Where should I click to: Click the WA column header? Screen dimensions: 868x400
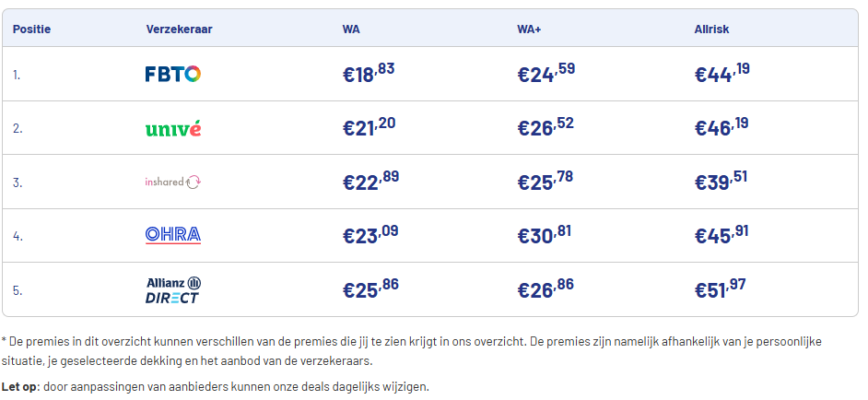coord(351,29)
